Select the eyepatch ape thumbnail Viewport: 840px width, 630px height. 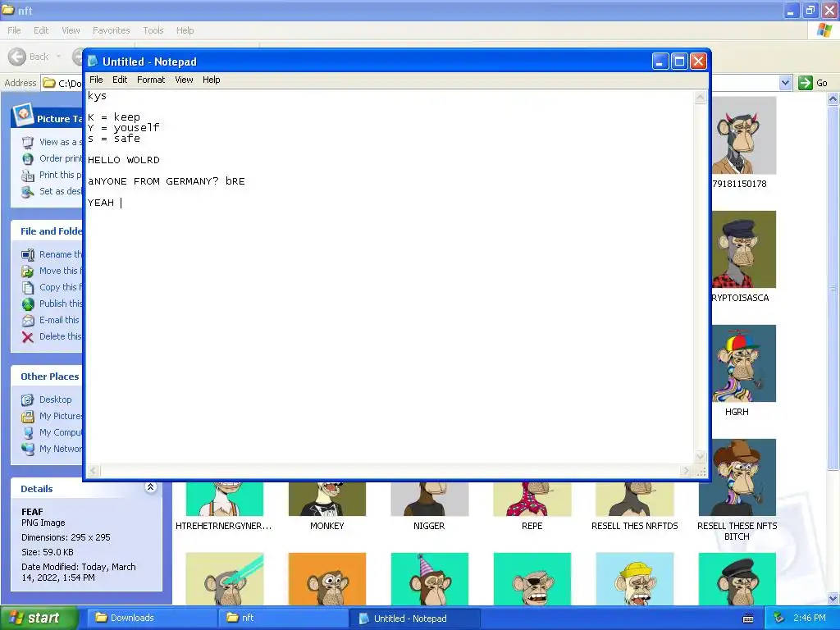[x=532, y=578]
